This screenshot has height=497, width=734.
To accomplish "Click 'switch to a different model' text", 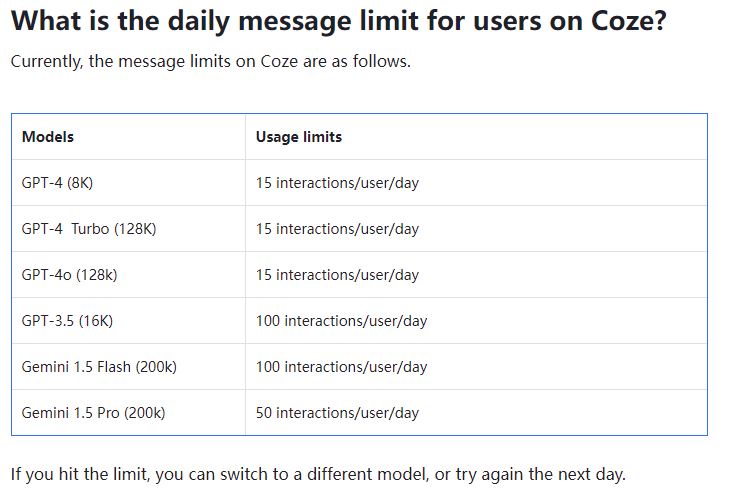I will tap(324, 475).
